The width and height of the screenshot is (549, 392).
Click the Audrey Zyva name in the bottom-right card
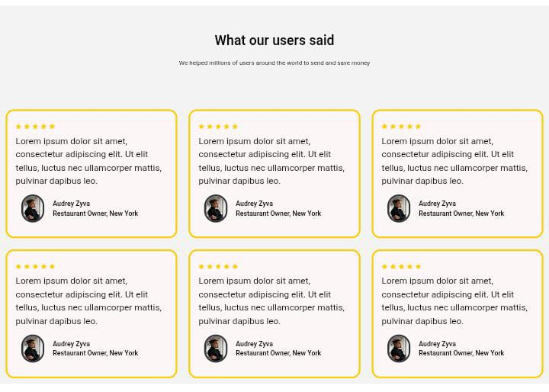pos(438,344)
